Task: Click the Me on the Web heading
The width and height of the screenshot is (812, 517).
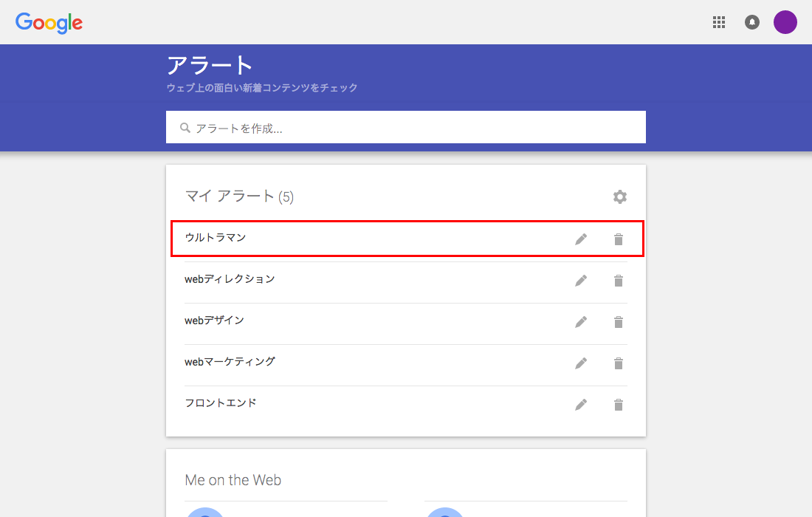Action: coord(233,480)
